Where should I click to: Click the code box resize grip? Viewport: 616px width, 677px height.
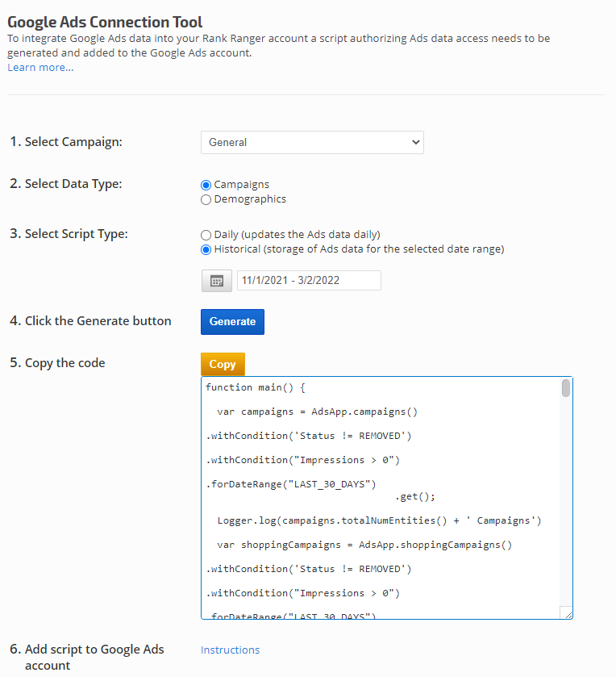[x=567, y=613]
